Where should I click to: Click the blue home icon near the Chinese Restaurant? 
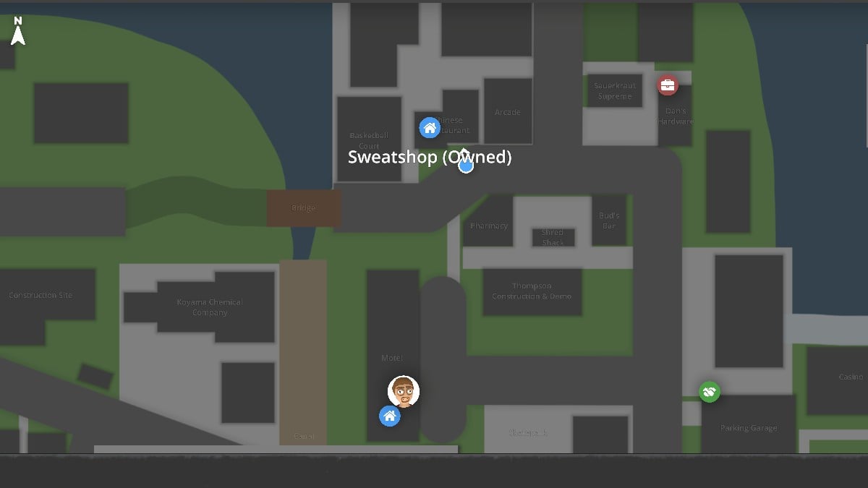point(430,128)
